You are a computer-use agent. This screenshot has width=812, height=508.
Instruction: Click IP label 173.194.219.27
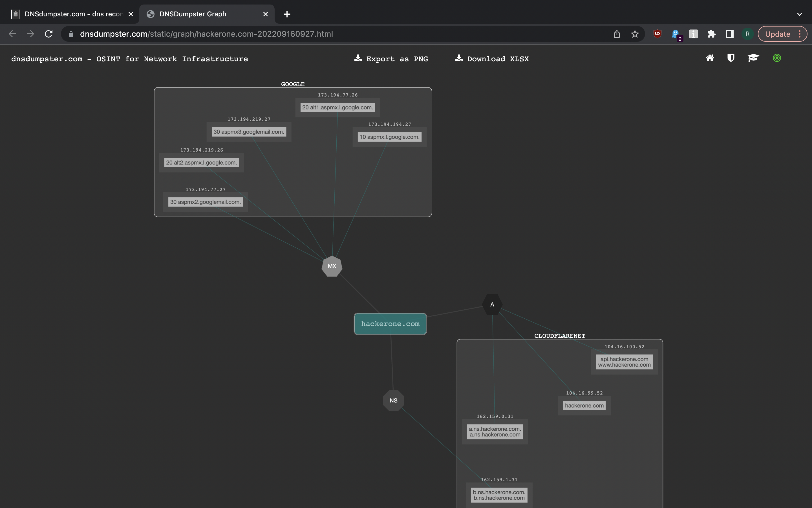[x=249, y=119]
